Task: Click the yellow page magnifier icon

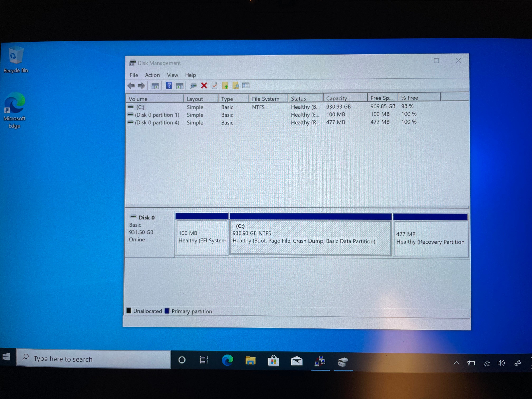Action: click(x=236, y=85)
